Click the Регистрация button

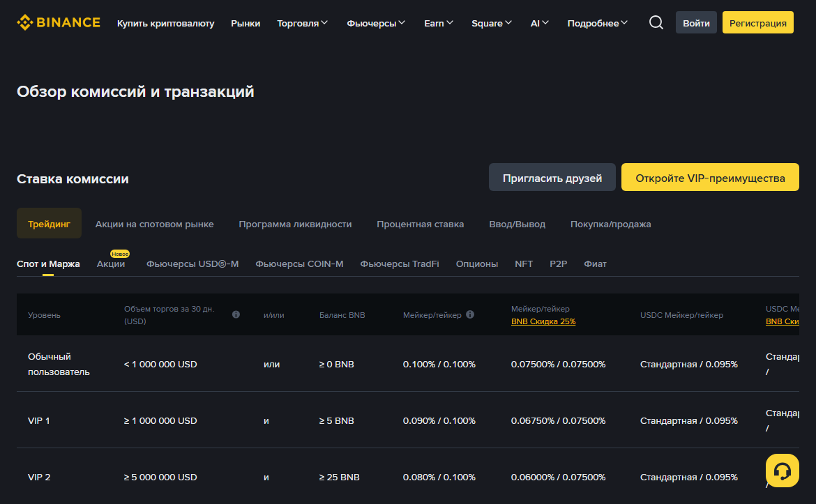pyautogui.click(x=757, y=22)
